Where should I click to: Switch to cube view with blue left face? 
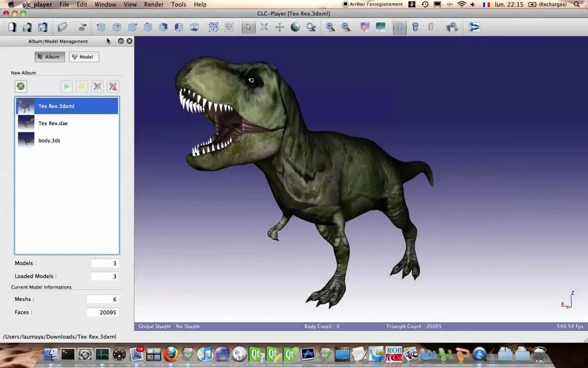click(x=179, y=27)
